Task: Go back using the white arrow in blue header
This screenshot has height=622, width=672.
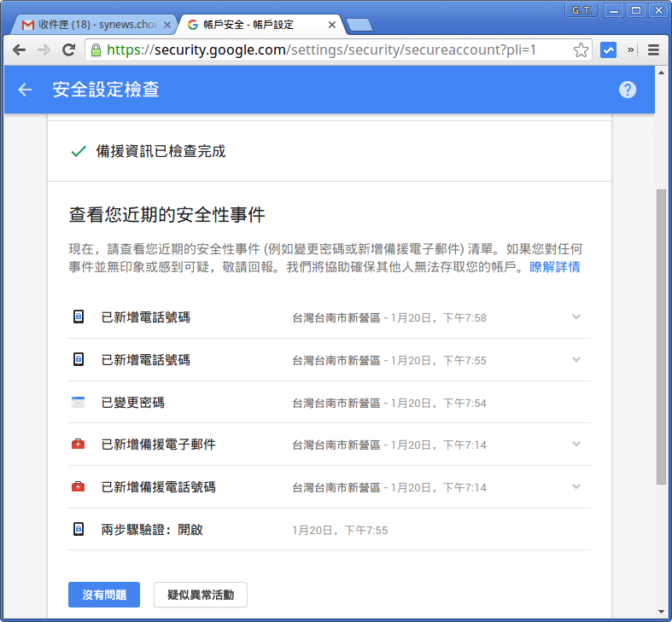Action: pos(25,90)
